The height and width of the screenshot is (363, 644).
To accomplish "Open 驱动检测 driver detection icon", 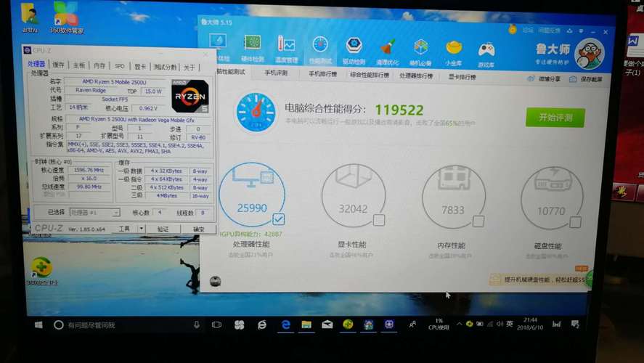I will (x=354, y=51).
